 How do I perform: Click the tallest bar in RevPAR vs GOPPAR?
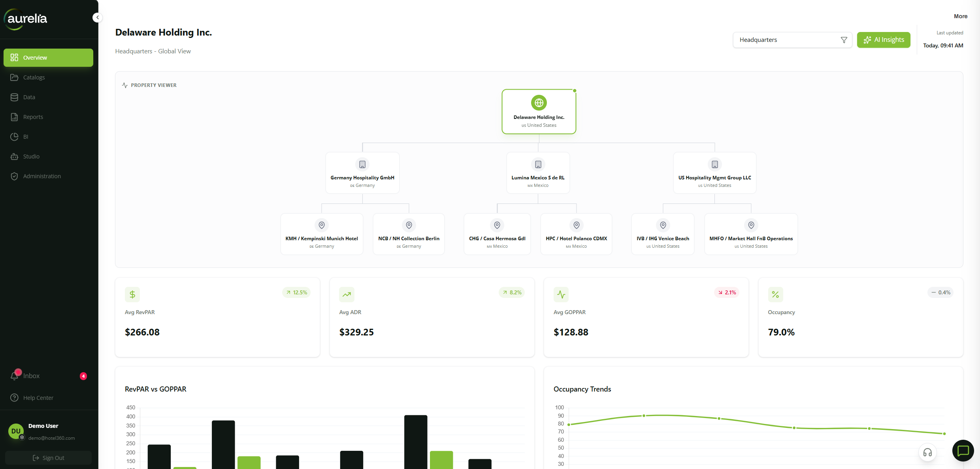416,442
